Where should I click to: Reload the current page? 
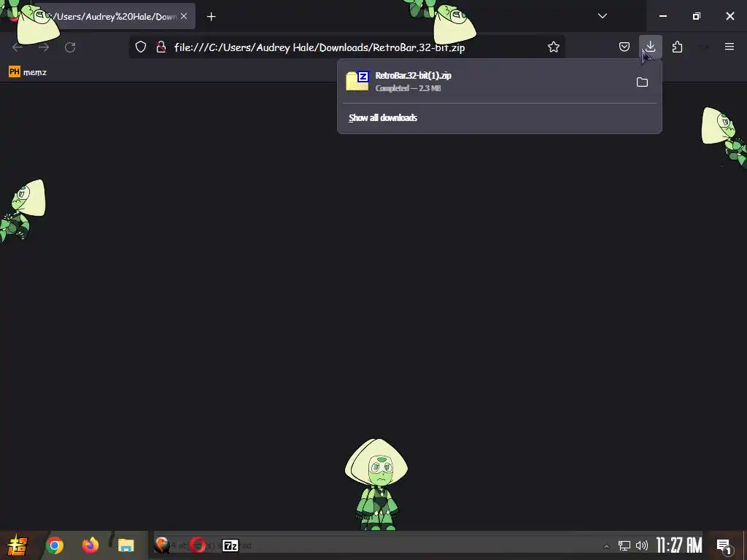coord(70,47)
